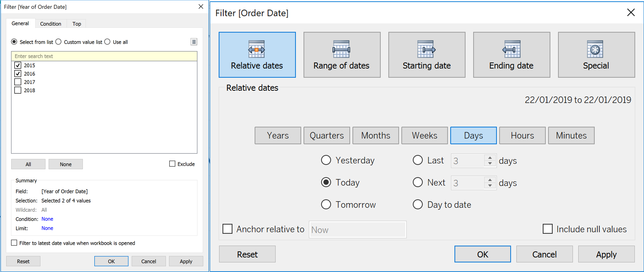Choose the Hours period button
The width and height of the screenshot is (644, 272).
(x=522, y=135)
